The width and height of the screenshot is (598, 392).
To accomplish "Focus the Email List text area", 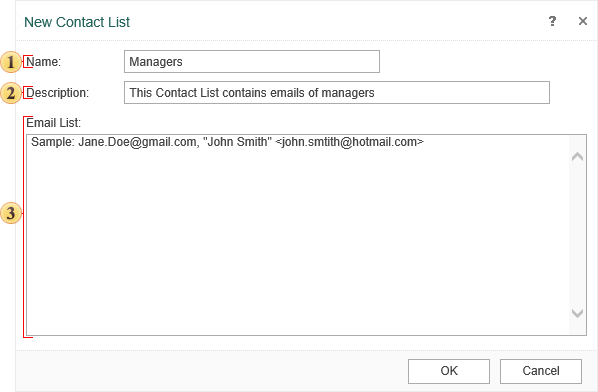I will tap(297, 235).
